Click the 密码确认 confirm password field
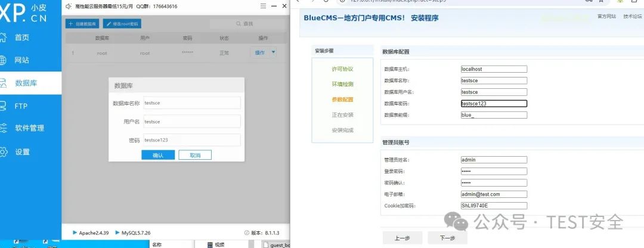 click(x=494, y=182)
